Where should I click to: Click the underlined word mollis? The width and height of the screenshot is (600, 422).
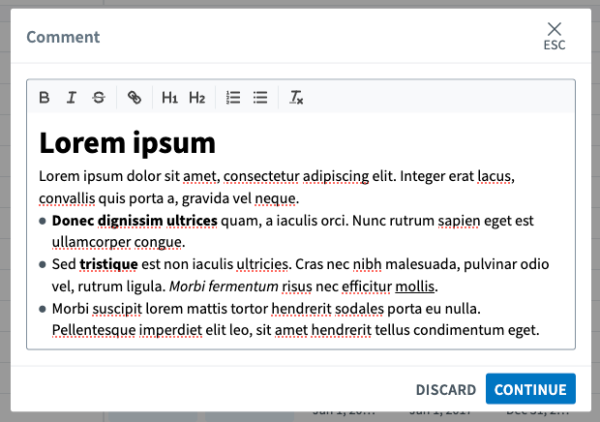[x=415, y=286]
